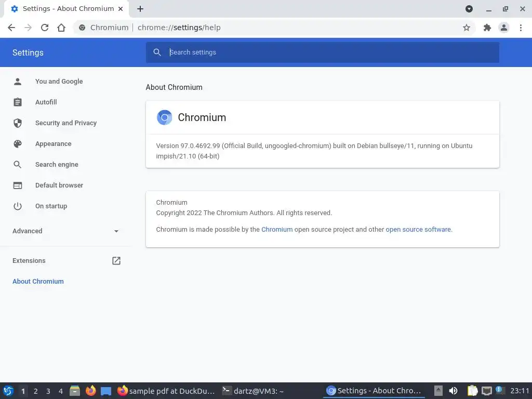Open the tab search dropdown button
Image resolution: width=532 pixels, height=399 pixels.
pyautogui.click(x=469, y=9)
